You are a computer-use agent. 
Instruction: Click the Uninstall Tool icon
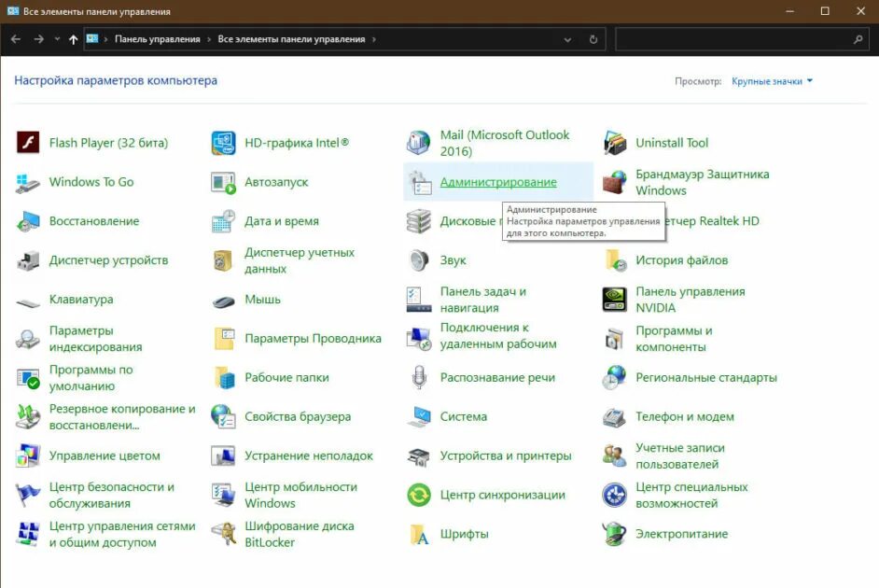pos(614,143)
